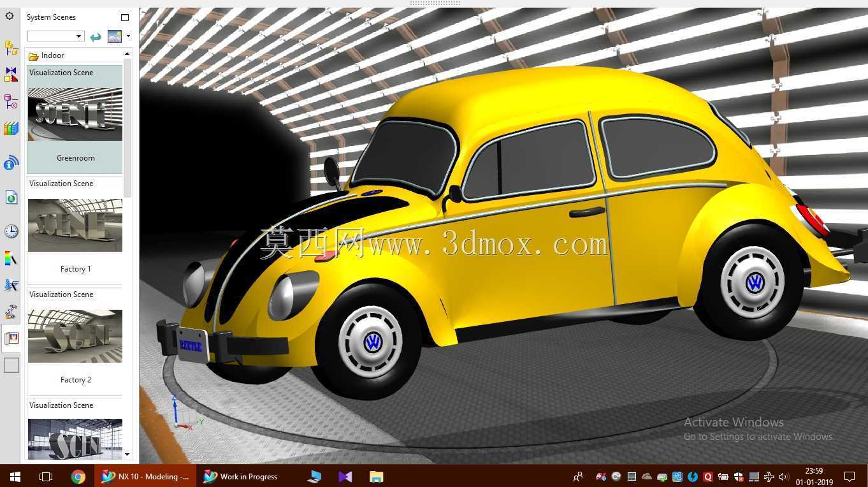Image resolution: width=868 pixels, height=487 pixels.
Task: Open the Reuse Library books icon
Action: (11, 129)
